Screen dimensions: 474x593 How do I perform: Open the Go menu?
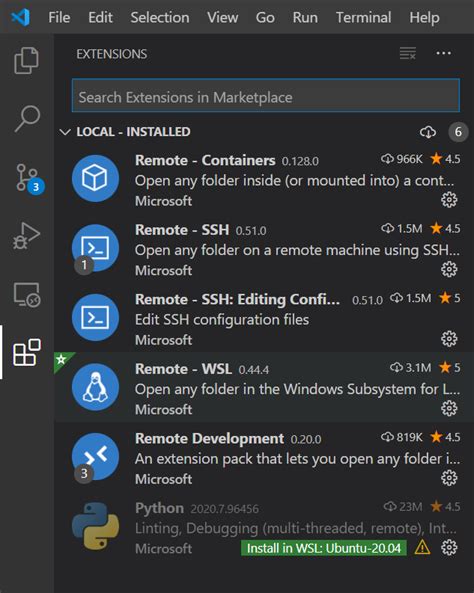pyautogui.click(x=265, y=17)
